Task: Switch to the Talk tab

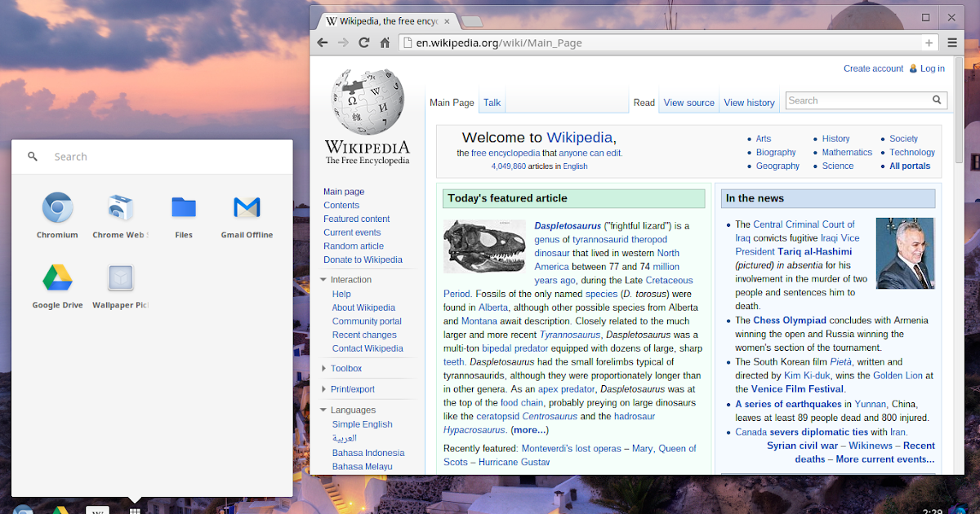Action: (492, 103)
